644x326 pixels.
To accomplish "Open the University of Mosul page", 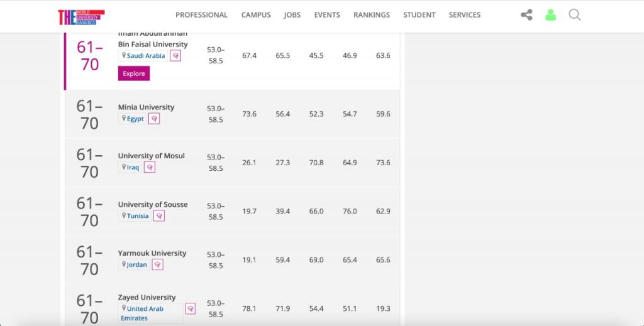I will pyautogui.click(x=151, y=156).
